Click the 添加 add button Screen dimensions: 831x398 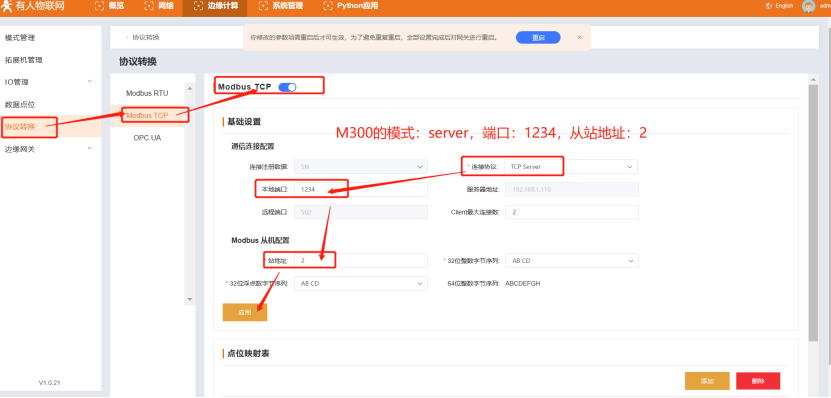coord(708,381)
